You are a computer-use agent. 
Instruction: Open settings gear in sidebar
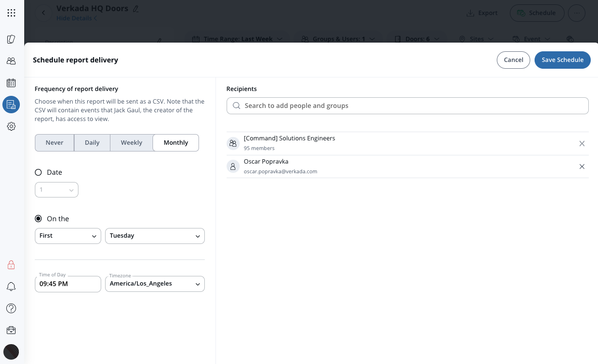click(x=11, y=126)
